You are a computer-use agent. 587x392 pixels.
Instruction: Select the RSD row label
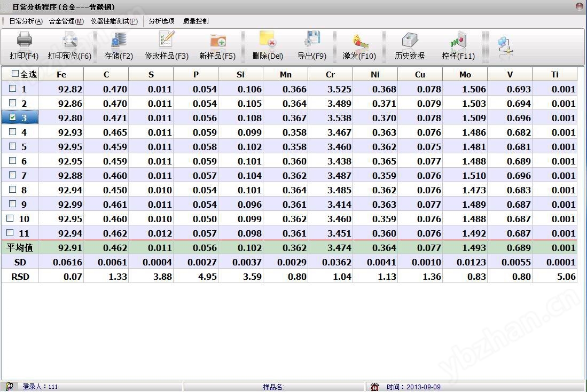click(20, 277)
